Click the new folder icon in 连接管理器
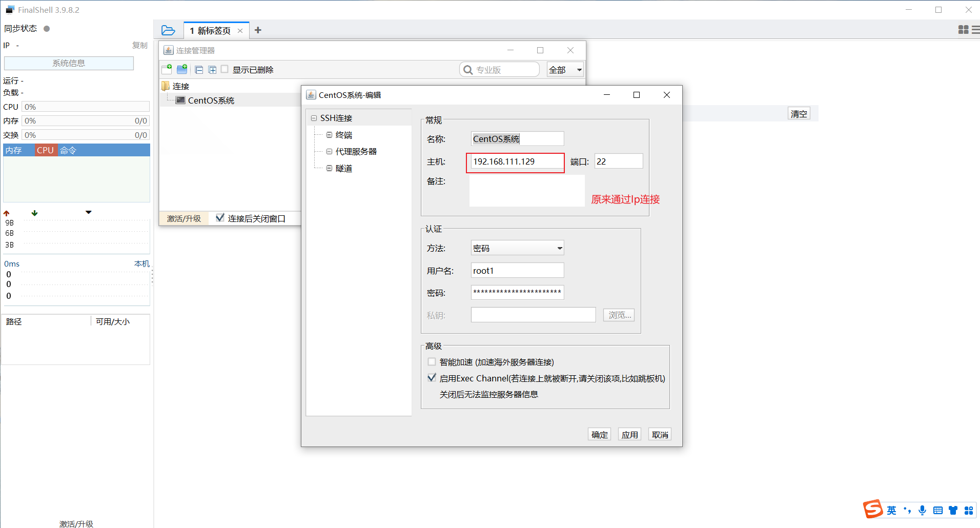This screenshot has height=528, width=980. (x=182, y=69)
